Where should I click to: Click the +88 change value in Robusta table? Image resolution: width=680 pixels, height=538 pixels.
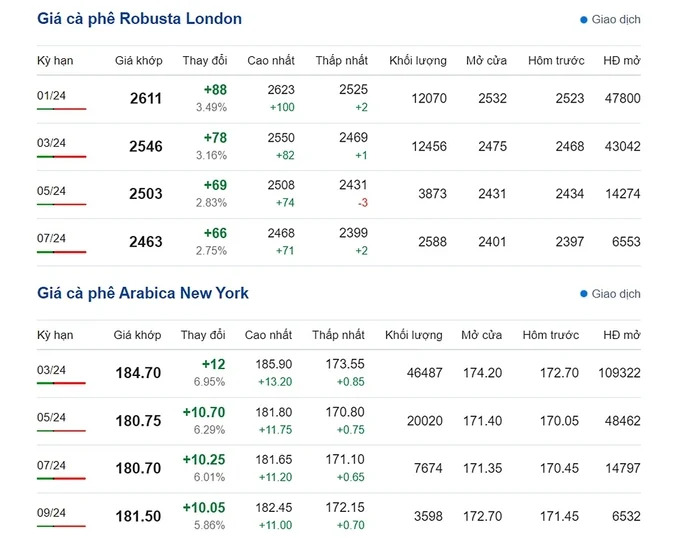click(214, 90)
